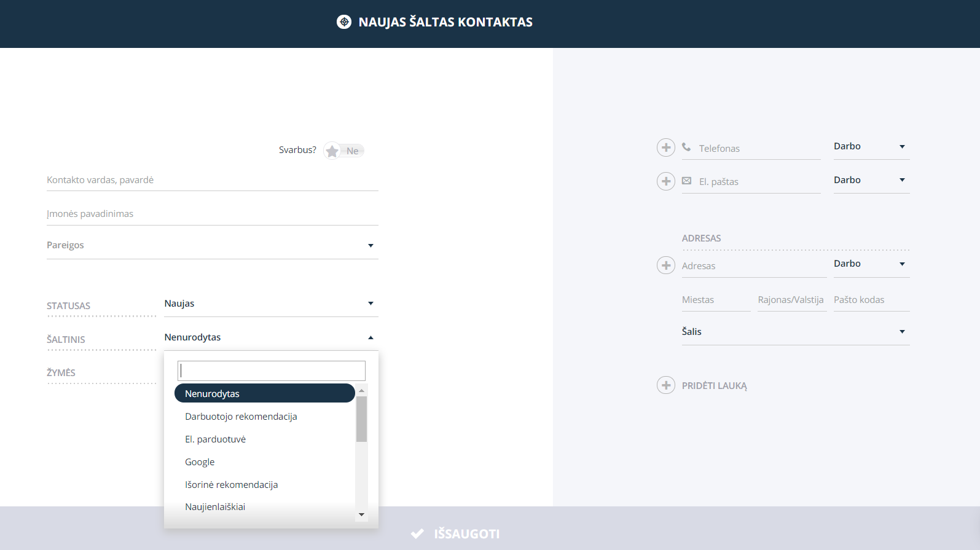The height and width of the screenshot is (550, 980).
Task: Select El. parduotuvė option
Action: click(265, 439)
